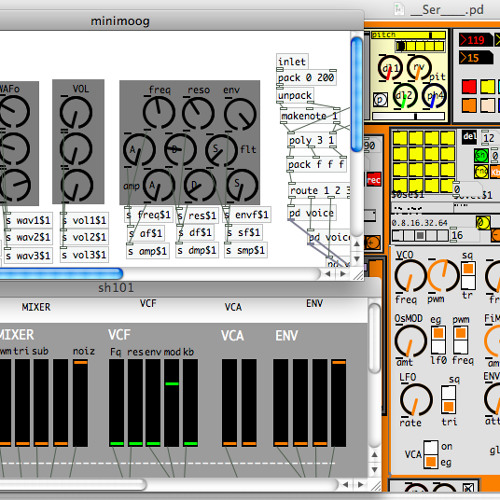Click the sh101 VCF Fq slider
Image resolution: width=500 pixels, height=500 pixels.
(116, 403)
